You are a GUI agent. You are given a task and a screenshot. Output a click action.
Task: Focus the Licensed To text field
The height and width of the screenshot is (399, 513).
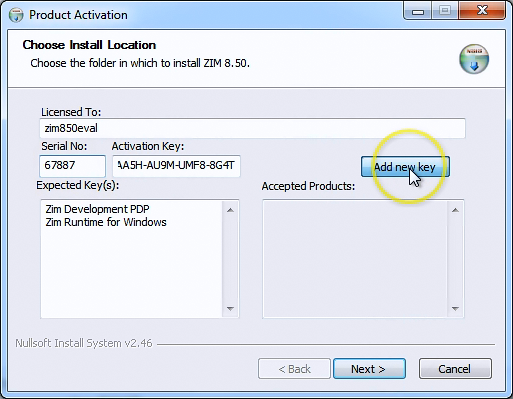pos(252,128)
